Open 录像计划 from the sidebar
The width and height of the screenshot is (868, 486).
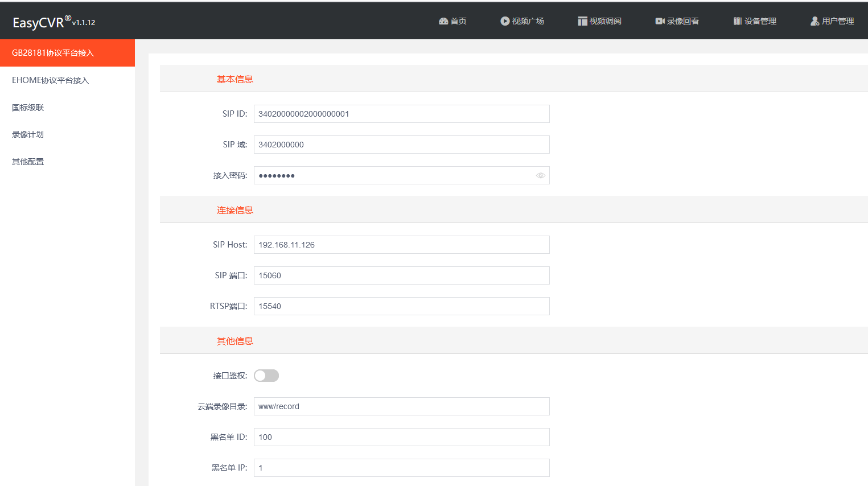coord(28,134)
